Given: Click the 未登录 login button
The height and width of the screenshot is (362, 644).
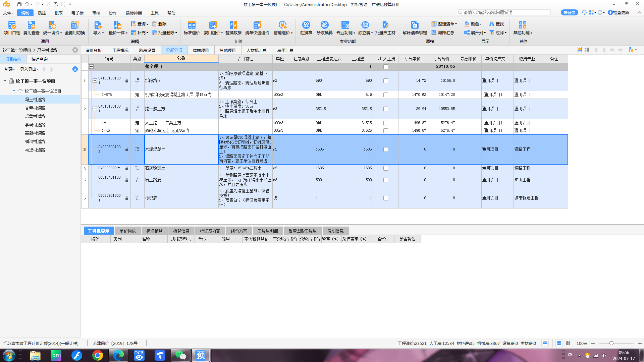Looking at the screenshot, I should coord(569,12).
